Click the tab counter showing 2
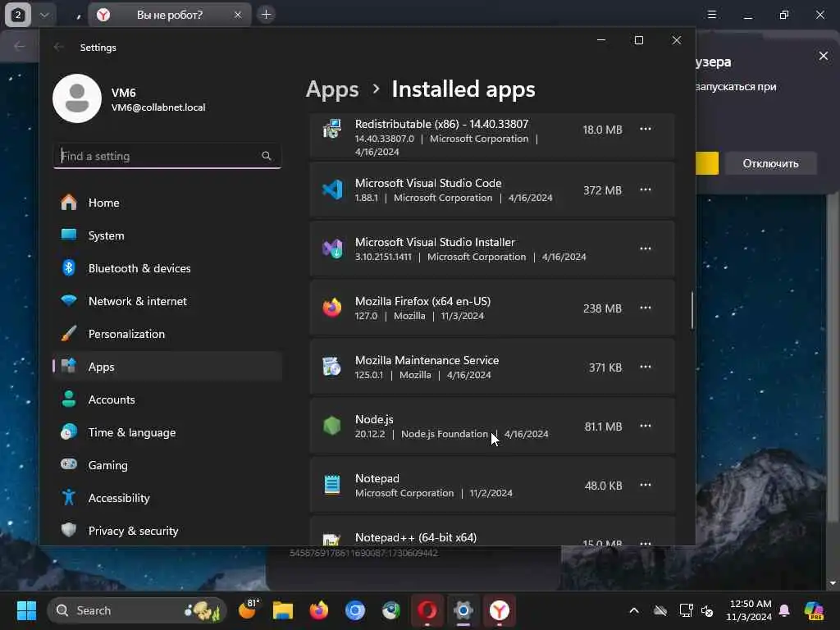The width and height of the screenshot is (840, 630). [18, 15]
